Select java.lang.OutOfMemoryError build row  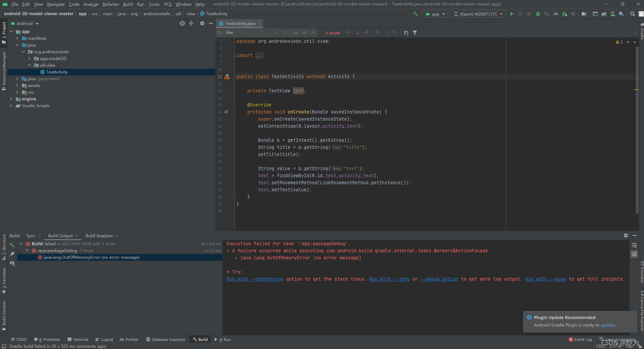pyautogui.click(x=119, y=257)
